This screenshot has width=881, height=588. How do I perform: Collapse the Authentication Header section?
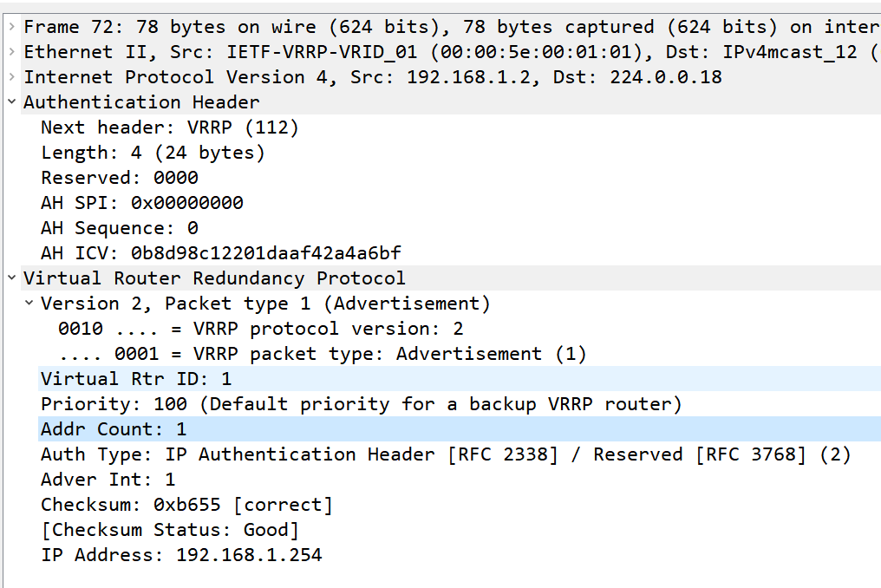(11, 102)
